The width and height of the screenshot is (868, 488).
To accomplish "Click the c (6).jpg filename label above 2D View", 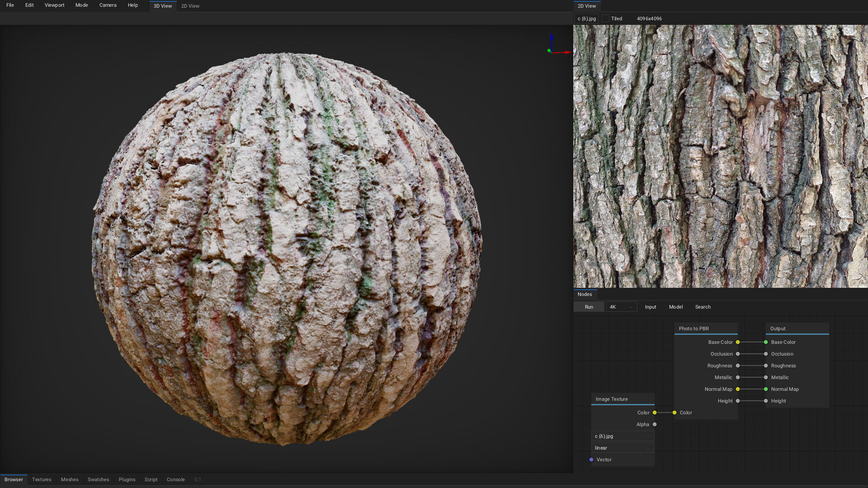I will click(585, 19).
